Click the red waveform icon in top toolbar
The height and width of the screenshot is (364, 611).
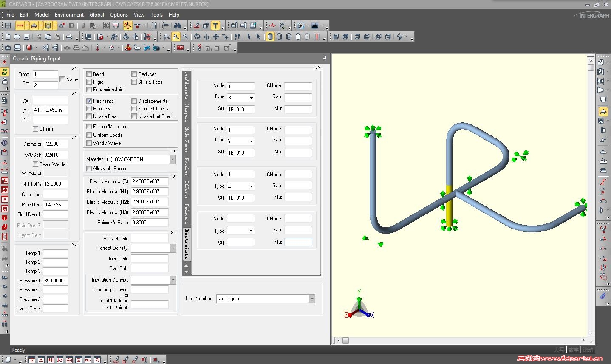point(272,26)
